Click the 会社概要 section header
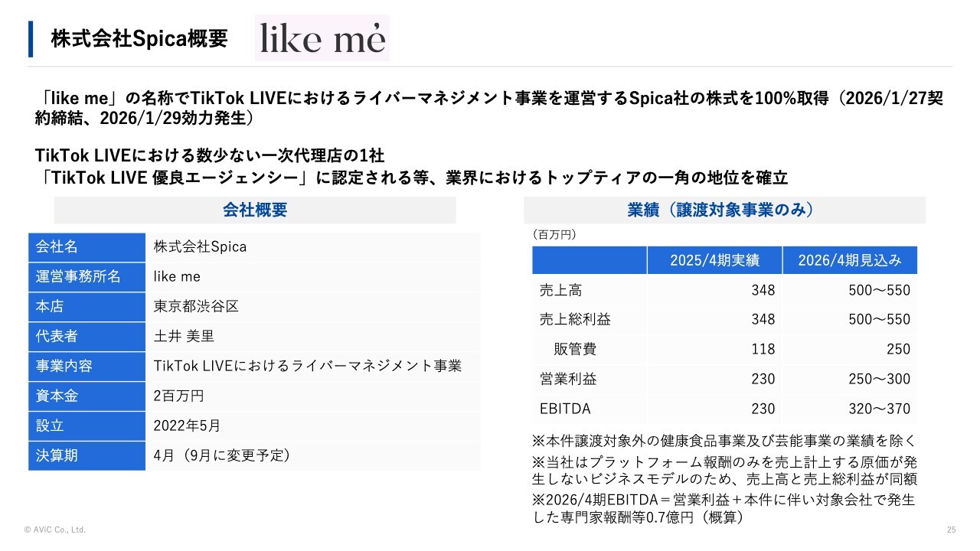Viewport: 980px width, 551px height. [255, 210]
